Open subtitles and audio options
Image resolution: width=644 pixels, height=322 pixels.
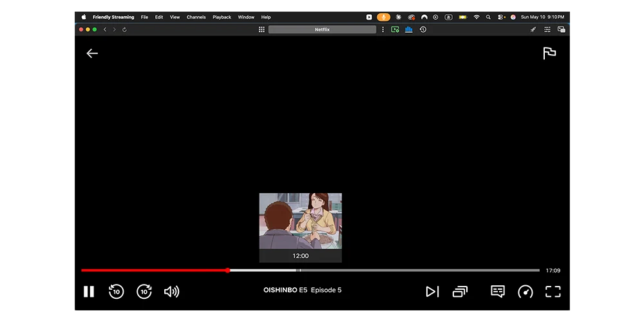click(x=498, y=292)
